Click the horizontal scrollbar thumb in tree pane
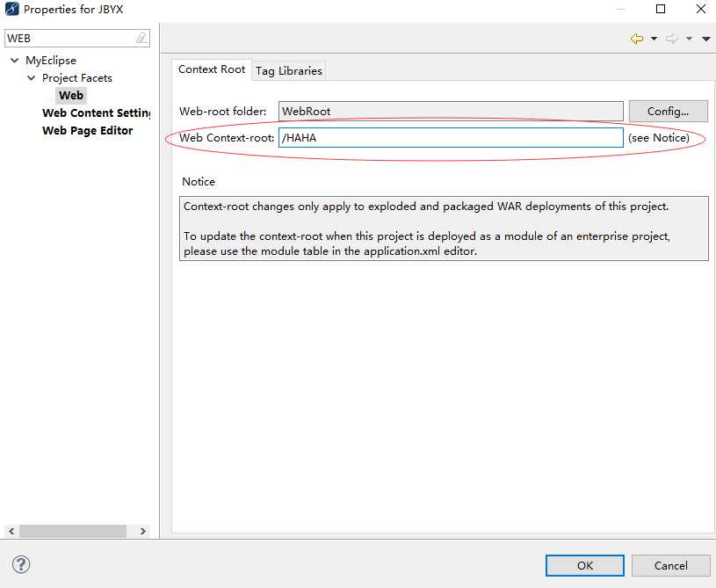The width and height of the screenshot is (716, 588). [x=73, y=531]
